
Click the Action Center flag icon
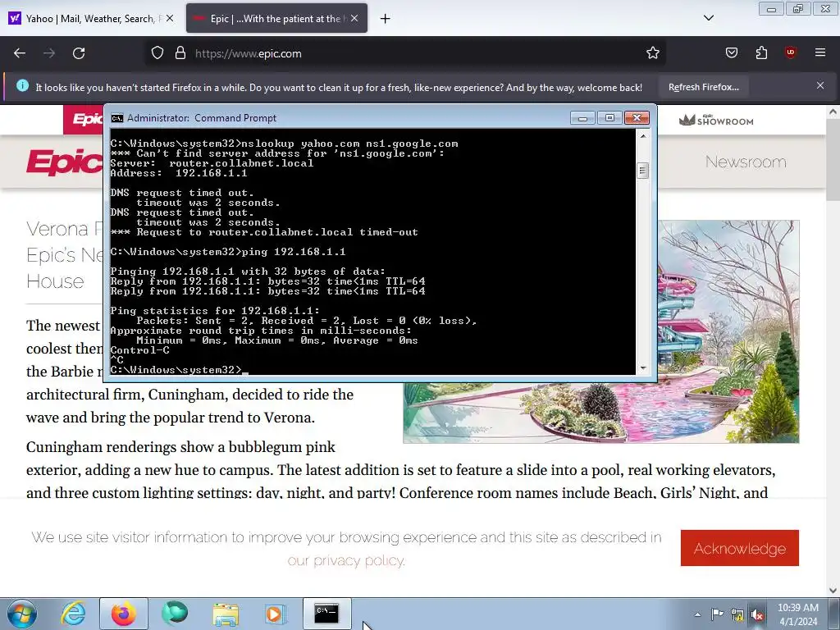pyautogui.click(x=717, y=614)
